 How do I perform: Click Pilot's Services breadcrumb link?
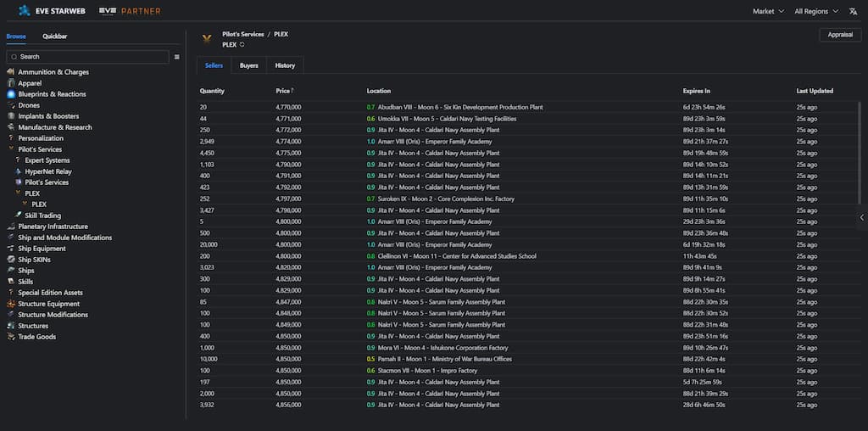point(243,34)
